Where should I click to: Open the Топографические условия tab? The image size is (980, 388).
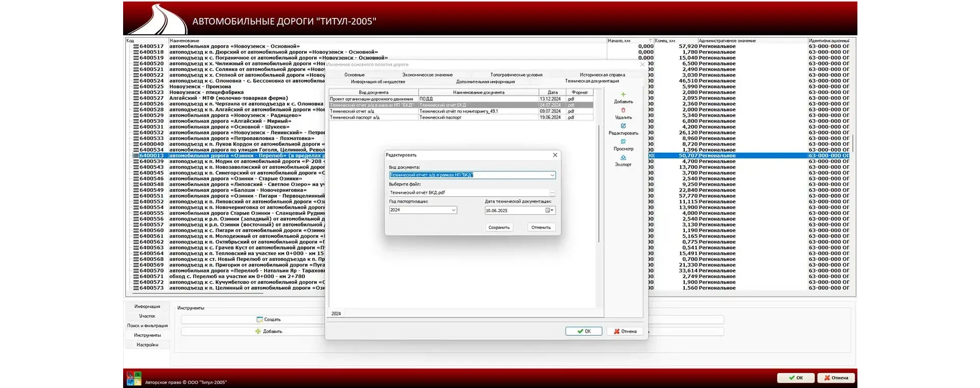coord(516,75)
